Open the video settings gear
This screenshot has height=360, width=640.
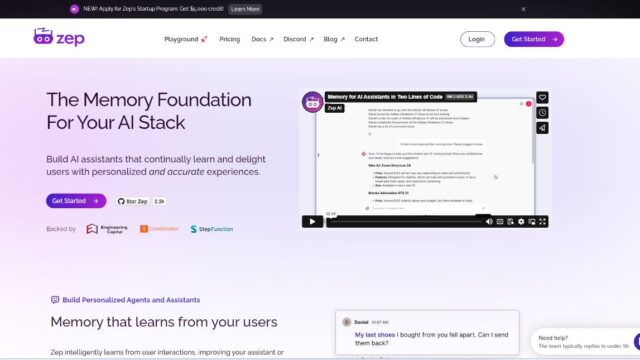point(521,222)
